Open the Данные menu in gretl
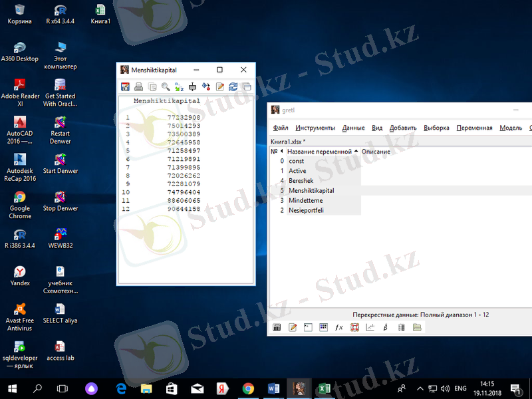 pyautogui.click(x=353, y=128)
